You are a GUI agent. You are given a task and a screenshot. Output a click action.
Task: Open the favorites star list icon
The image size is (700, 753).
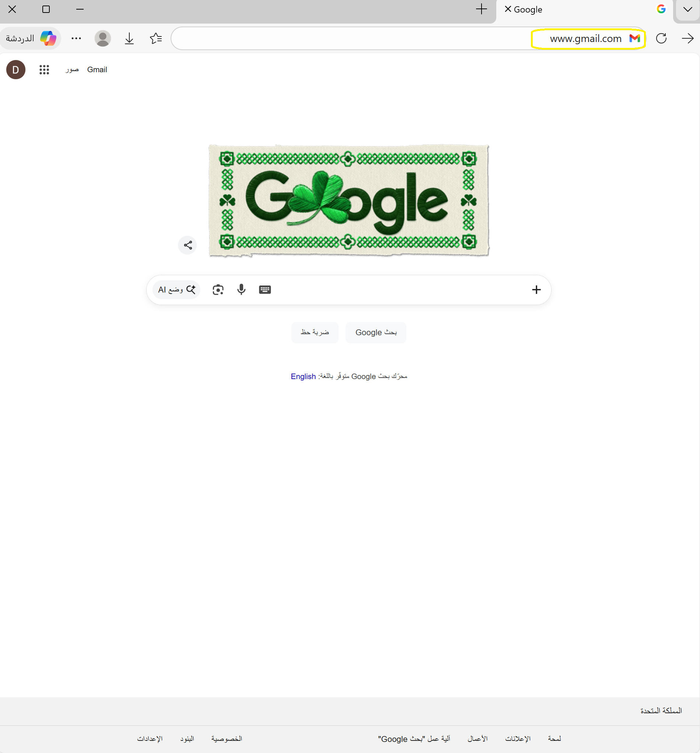pyautogui.click(x=156, y=38)
